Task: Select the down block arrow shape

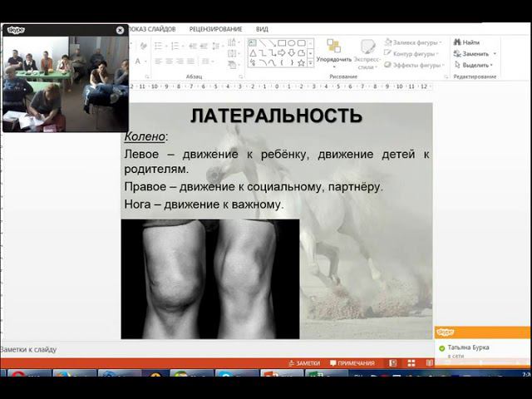Action: (292, 53)
